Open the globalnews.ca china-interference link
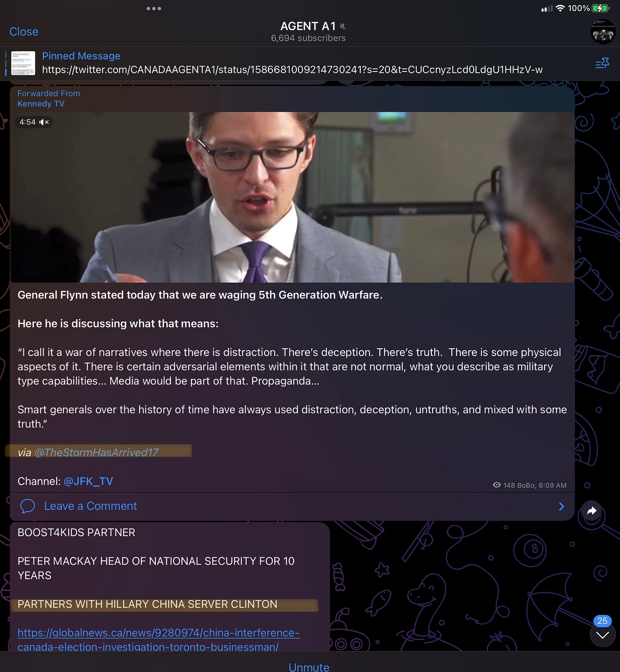This screenshot has width=620, height=672. pyautogui.click(x=158, y=640)
